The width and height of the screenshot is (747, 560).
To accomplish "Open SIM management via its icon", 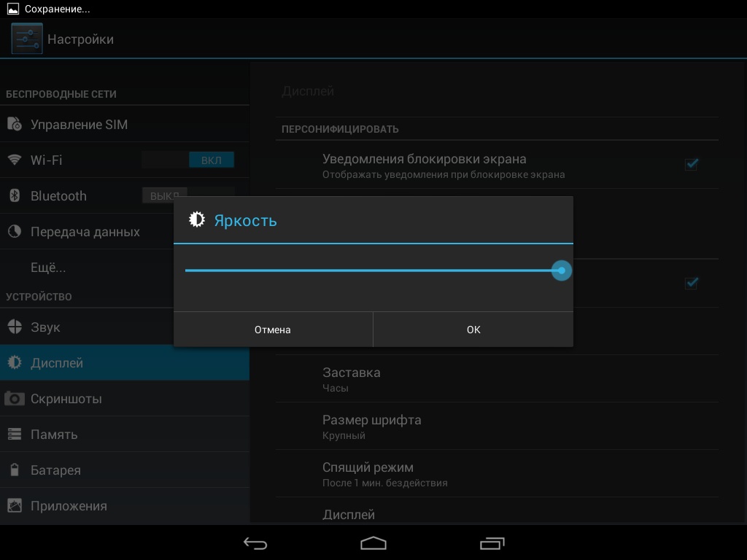I will tap(15, 125).
